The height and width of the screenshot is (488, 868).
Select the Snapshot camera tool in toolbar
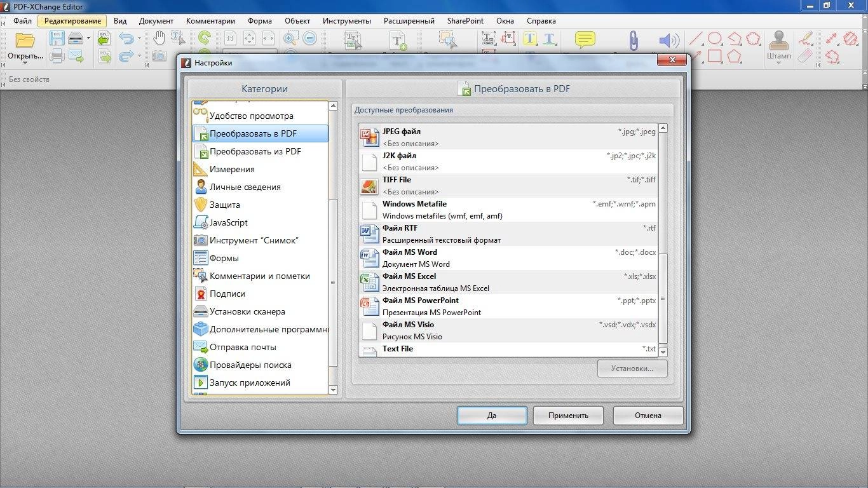159,56
